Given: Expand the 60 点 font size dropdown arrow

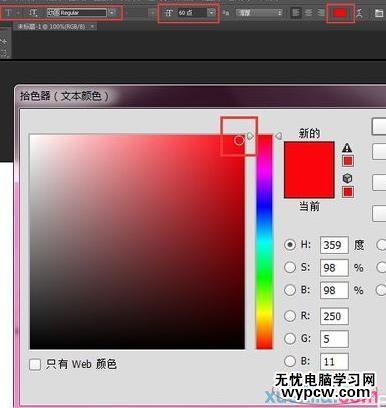Looking at the screenshot, I should (212, 13).
